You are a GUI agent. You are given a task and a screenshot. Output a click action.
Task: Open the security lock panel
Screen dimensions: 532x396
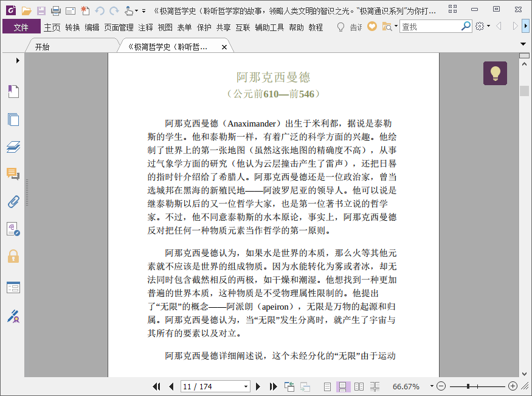[13, 257]
